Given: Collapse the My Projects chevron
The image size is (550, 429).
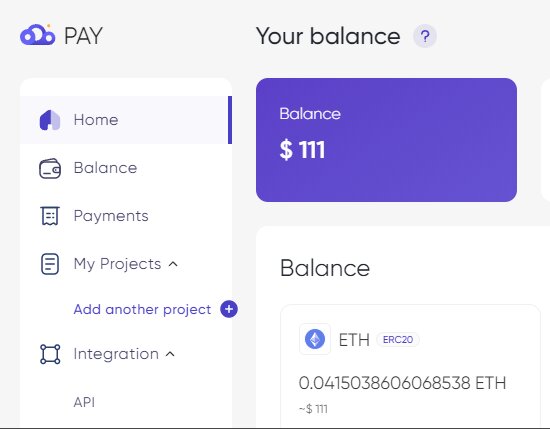Looking at the screenshot, I should [x=173, y=264].
